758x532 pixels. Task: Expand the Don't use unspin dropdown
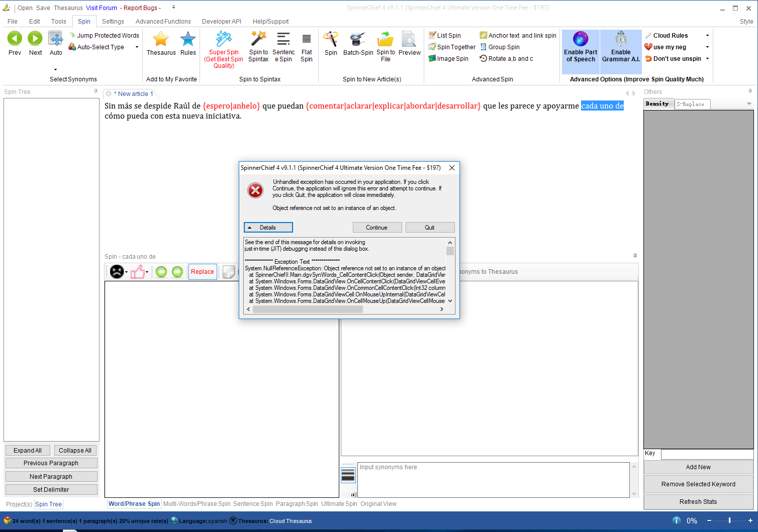tap(707, 59)
